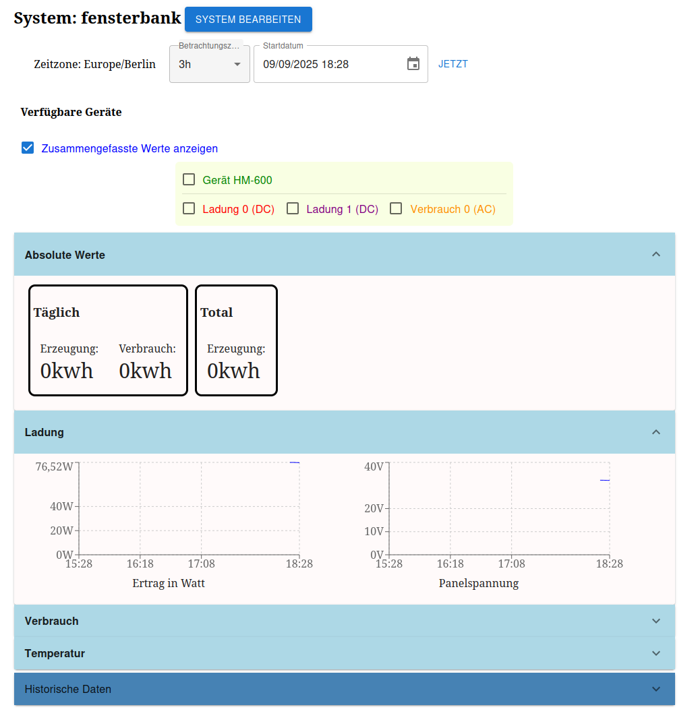Open the calendar date picker icon
The width and height of the screenshot is (700, 728).
pos(413,64)
